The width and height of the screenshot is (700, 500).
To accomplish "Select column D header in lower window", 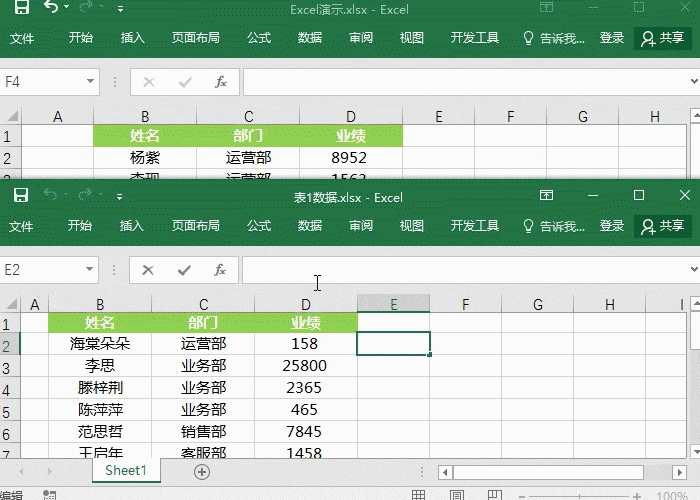I will [306, 304].
